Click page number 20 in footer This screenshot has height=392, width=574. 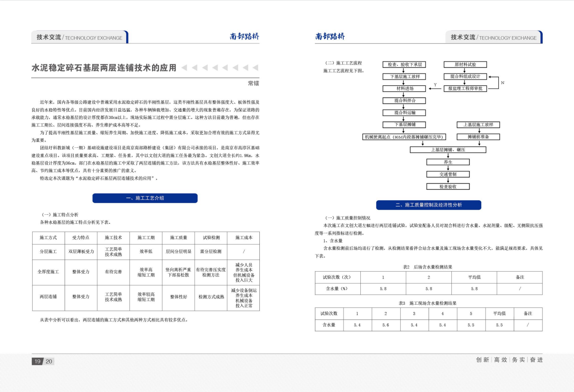tap(49, 361)
